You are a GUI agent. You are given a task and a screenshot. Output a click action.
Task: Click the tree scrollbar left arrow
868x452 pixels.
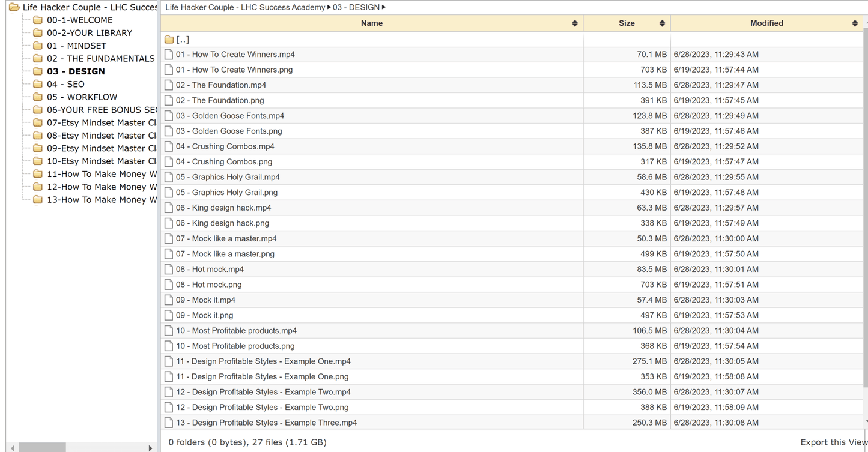[13, 448]
